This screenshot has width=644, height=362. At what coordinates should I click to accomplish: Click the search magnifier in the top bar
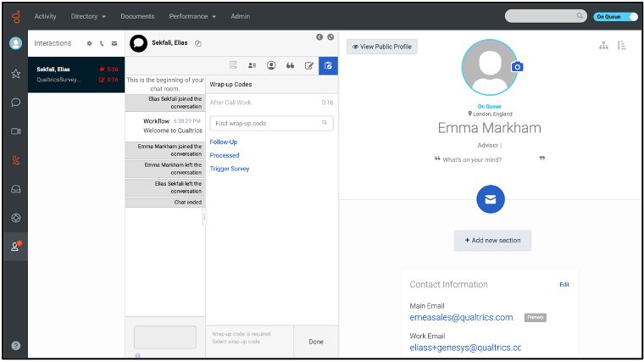[580, 16]
